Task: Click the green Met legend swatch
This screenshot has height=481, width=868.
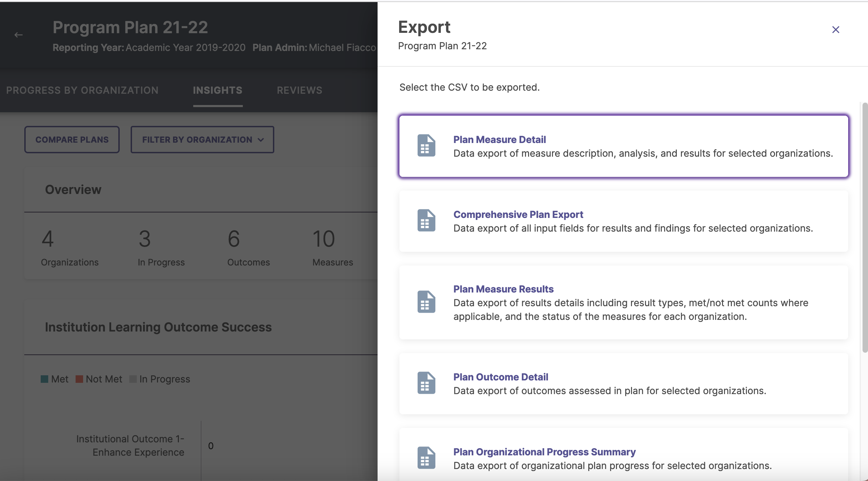Action: (44, 379)
